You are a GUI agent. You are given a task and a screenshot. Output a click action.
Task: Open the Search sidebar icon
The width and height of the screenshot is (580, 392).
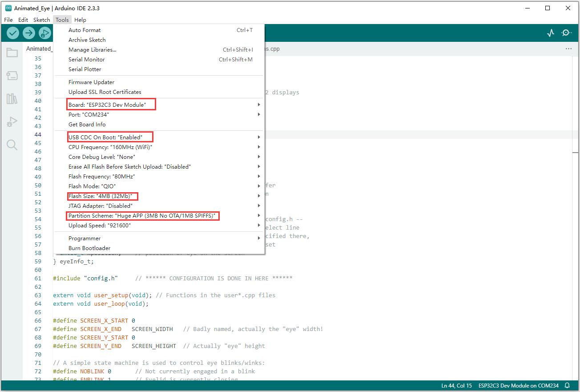(x=12, y=145)
